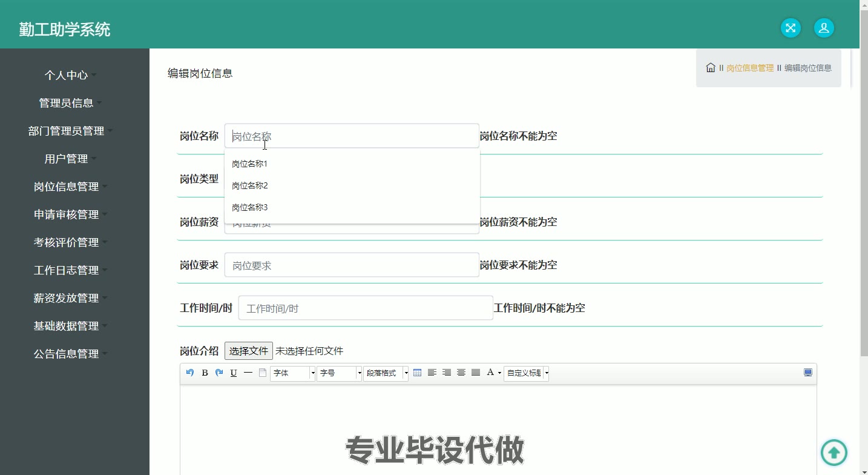
Task: Apply justify alignment in the editor
Action: 476,373
